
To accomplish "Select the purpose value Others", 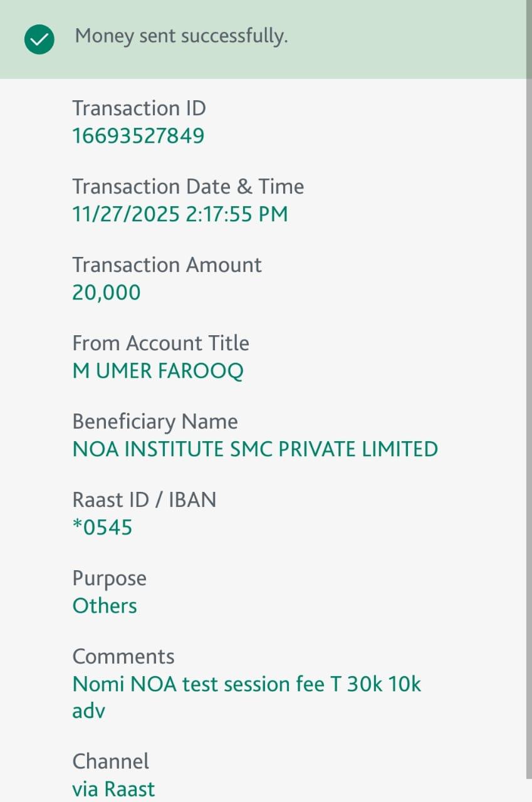I will 105,606.
